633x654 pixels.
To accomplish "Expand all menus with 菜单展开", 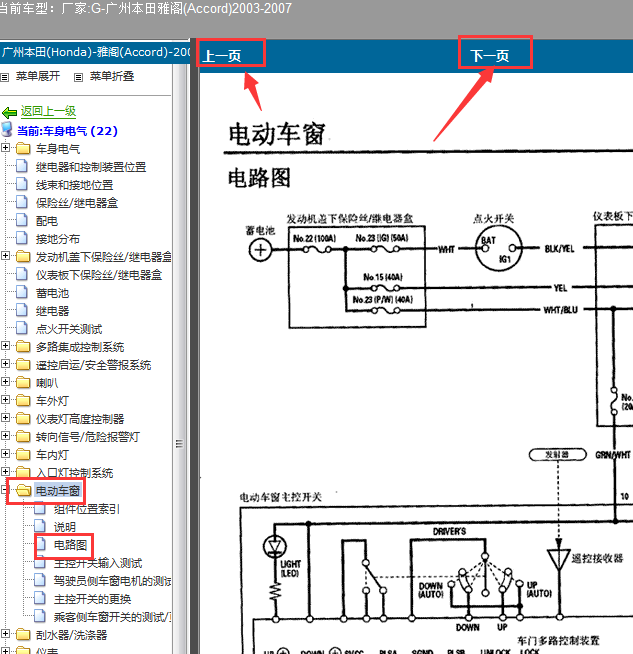I will (38, 76).
